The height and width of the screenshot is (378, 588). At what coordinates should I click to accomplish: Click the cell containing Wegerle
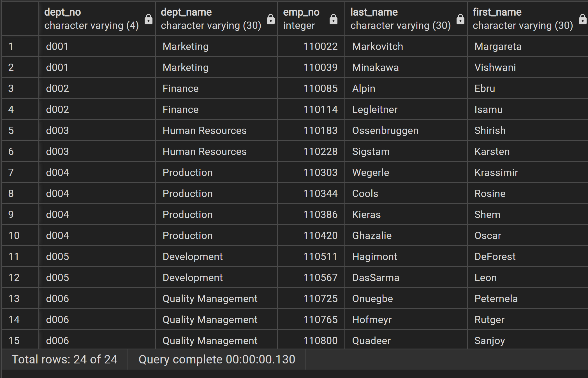click(406, 172)
